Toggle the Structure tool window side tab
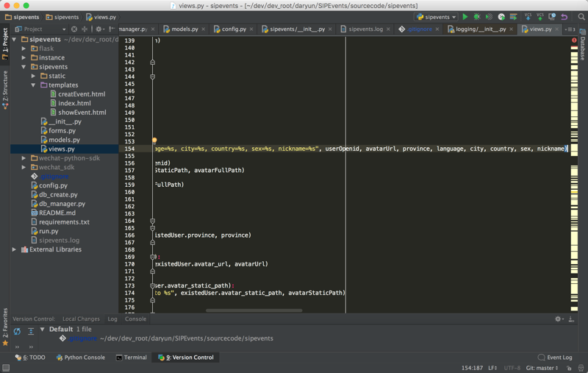The height and width of the screenshot is (373, 588). click(x=4, y=88)
